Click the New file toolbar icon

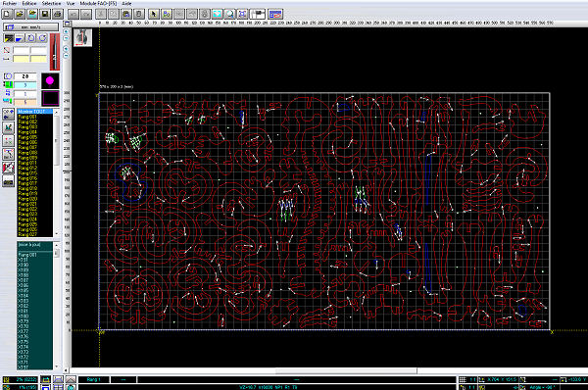[x=7, y=15]
